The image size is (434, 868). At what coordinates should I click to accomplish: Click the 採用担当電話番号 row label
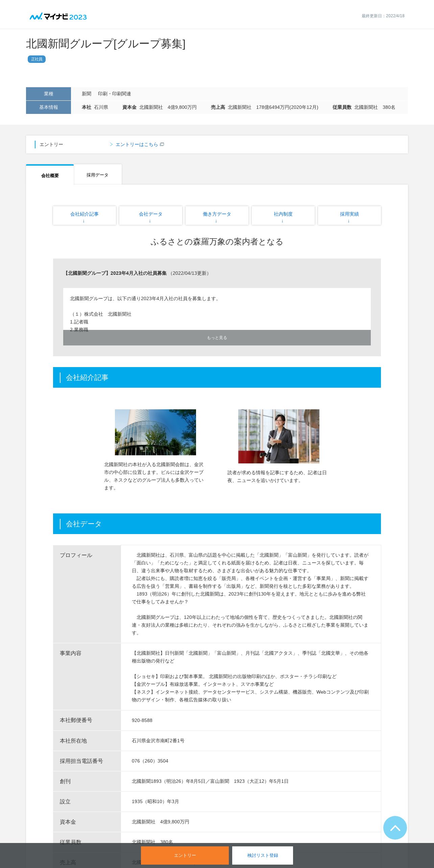tap(81, 761)
